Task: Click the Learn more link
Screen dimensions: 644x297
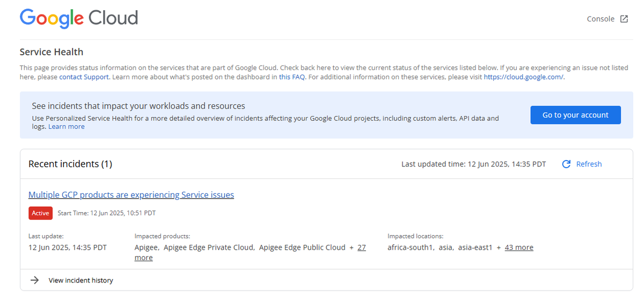Action: [x=67, y=127]
